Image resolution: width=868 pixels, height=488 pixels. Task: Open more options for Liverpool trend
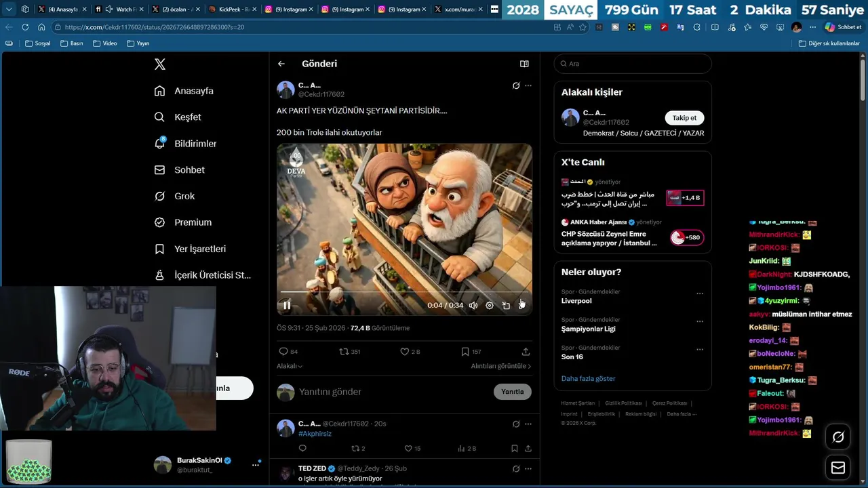700,293
